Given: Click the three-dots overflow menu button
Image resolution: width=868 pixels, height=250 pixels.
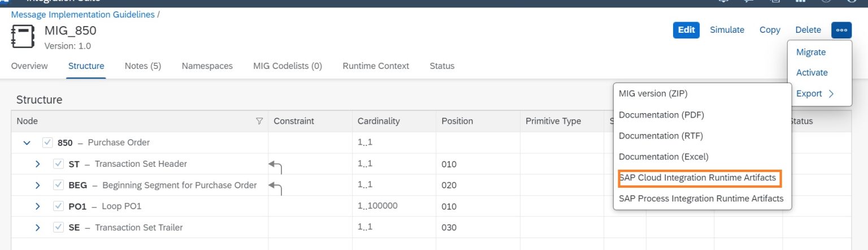Looking at the screenshot, I should pos(841,30).
